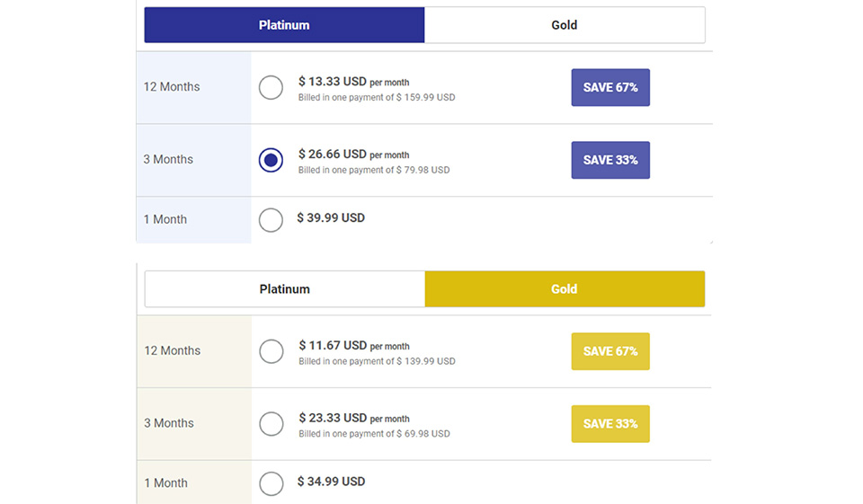Select the $11.67 USD per month radio button

271,351
